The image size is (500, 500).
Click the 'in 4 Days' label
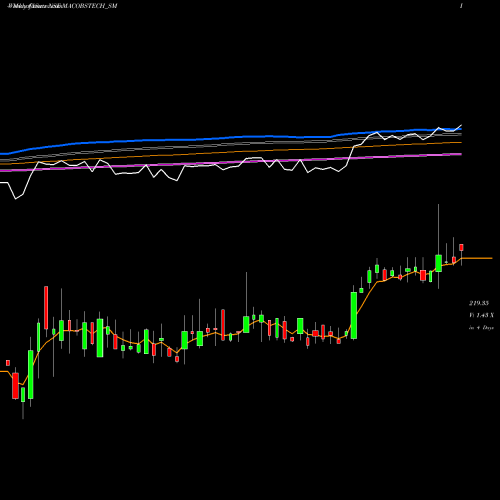[x=481, y=328]
